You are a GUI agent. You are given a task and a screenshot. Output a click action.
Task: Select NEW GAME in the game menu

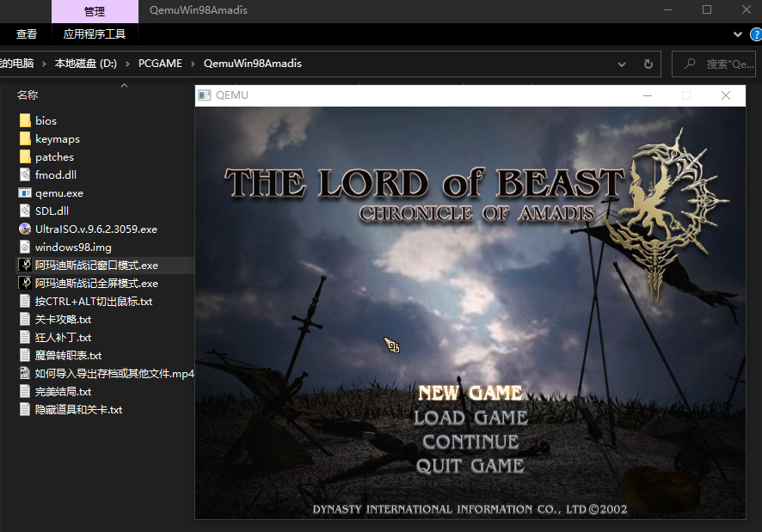pyautogui.click(x=470, y=393)
